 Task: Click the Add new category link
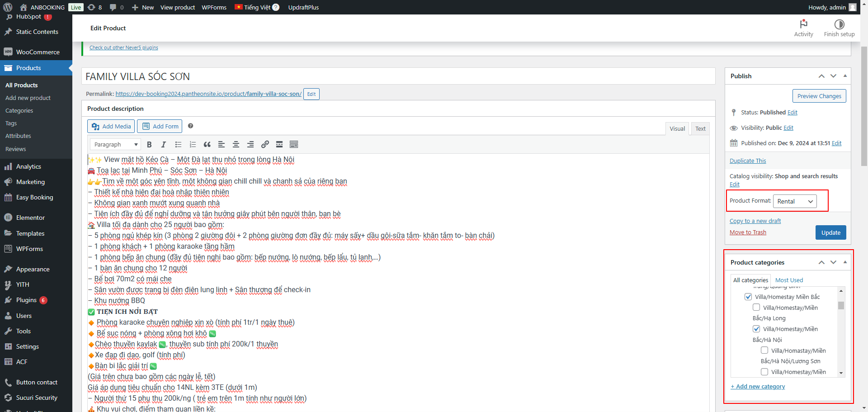coord(758,386)
